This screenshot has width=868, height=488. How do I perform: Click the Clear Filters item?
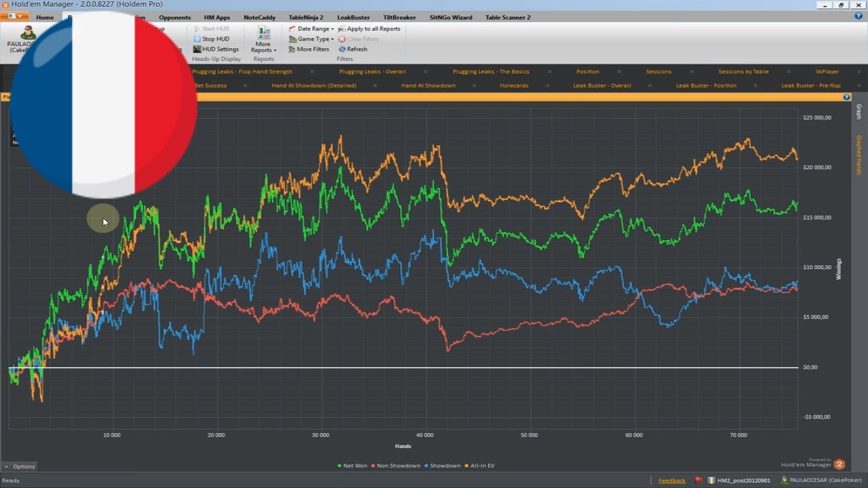point(358,39)
